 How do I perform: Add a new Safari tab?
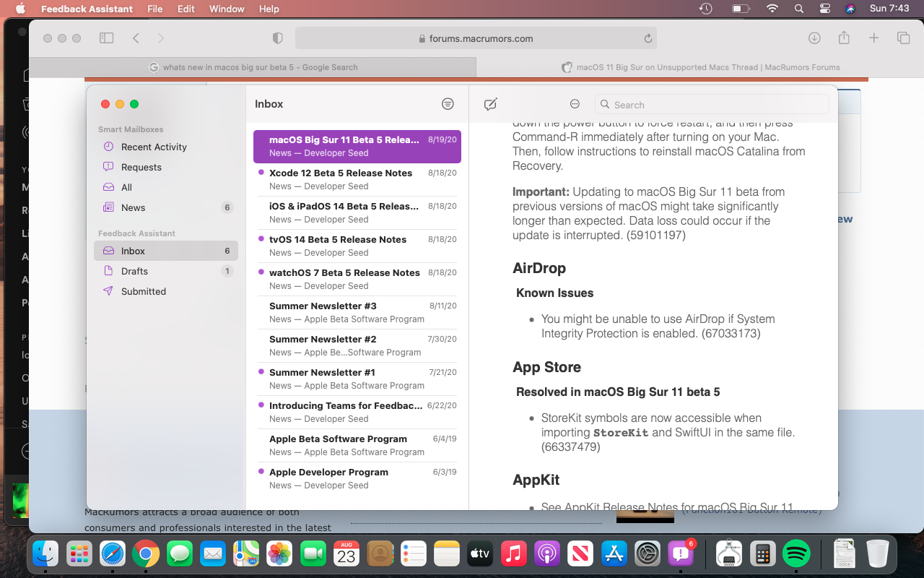click(873, 38)
